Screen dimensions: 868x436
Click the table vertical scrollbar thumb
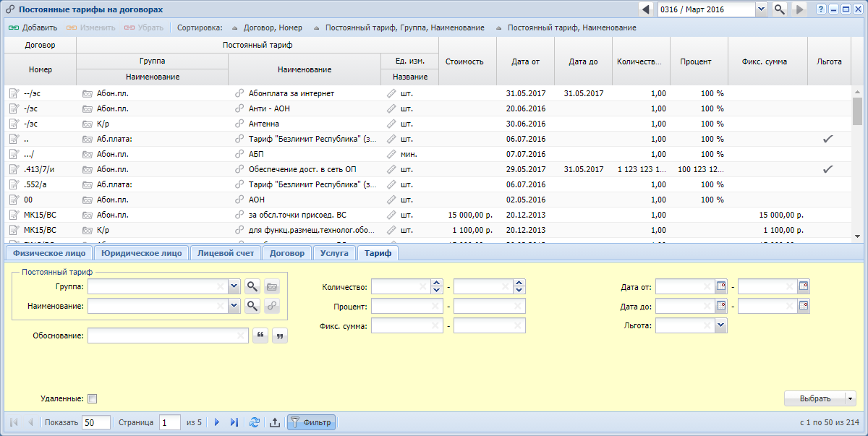(857, 111)
